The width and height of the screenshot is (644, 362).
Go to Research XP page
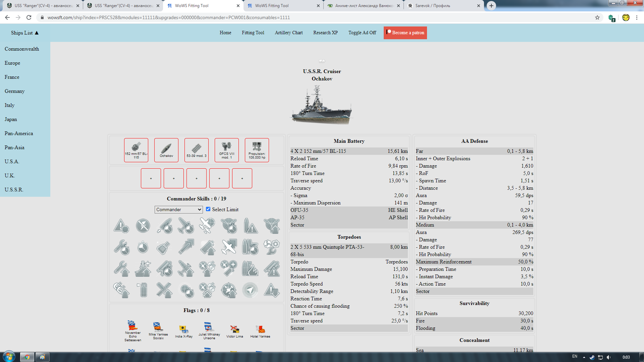[x=325, y=33]
